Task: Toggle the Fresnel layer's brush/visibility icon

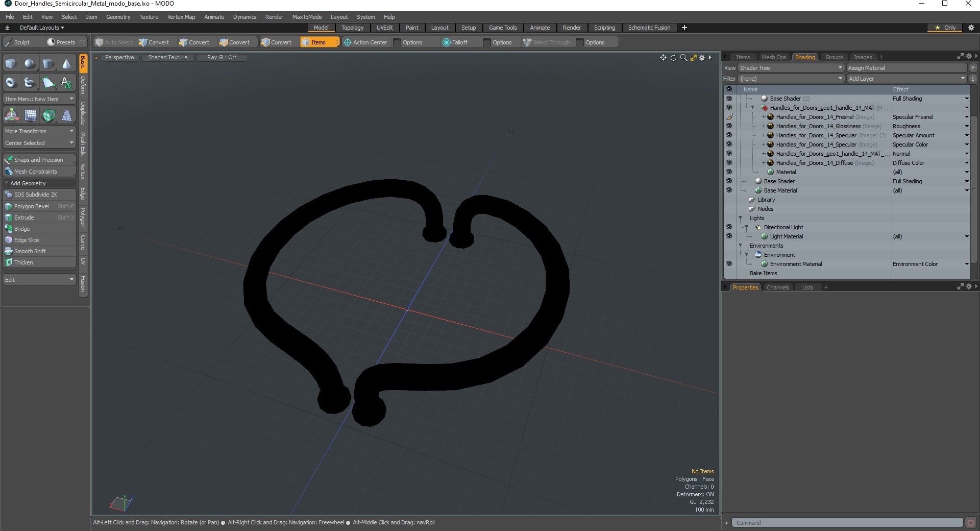Action: tap(729, 117)
